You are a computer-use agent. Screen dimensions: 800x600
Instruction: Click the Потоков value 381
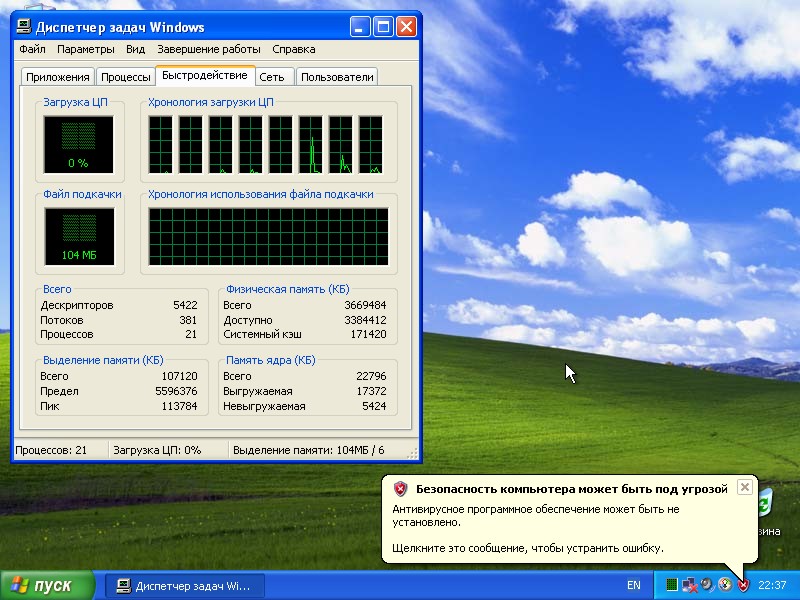(x=188, y=320)
